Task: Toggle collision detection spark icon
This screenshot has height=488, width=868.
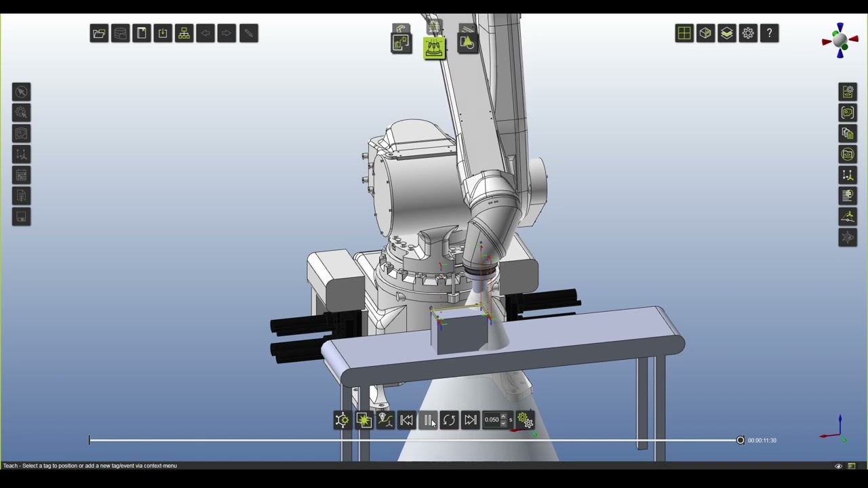Action: coord(363,420)
